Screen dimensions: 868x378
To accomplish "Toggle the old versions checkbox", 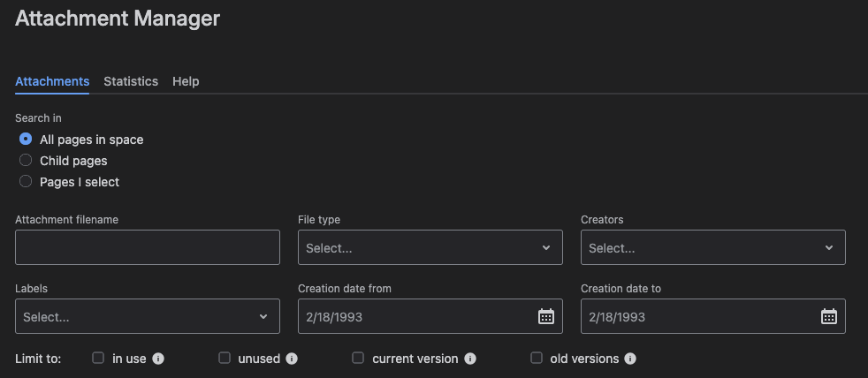I will pyautogui.click(x=537, y=358).
